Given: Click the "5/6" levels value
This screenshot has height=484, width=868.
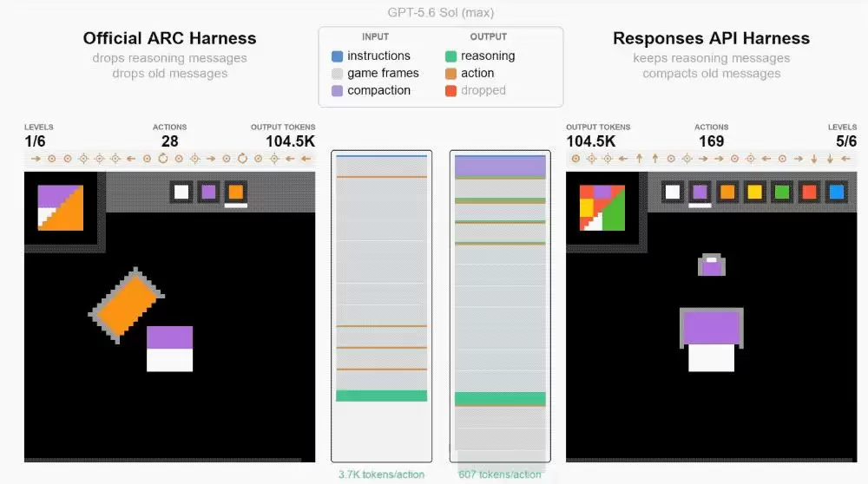Looking at the screenshot, I should click(846, 141).
